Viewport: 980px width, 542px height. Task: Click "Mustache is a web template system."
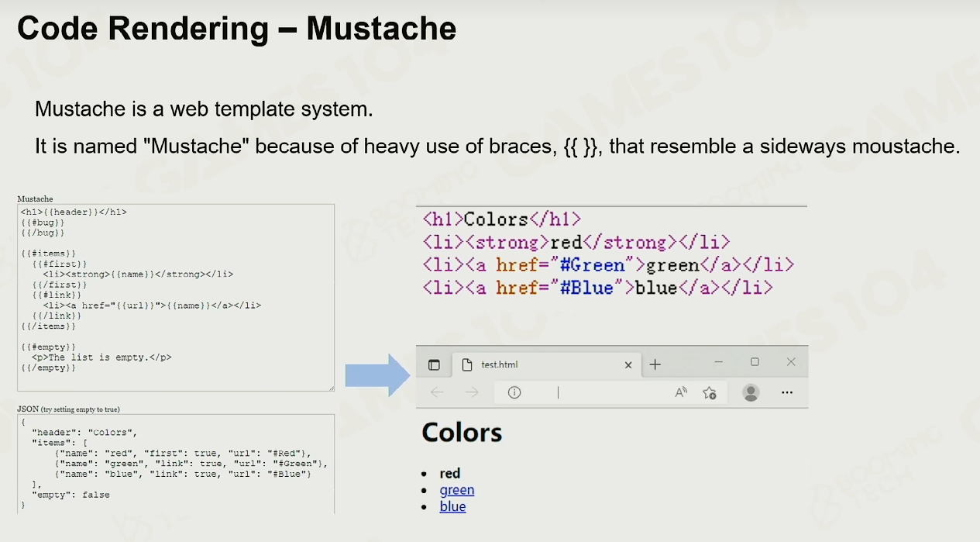(204, 109)
